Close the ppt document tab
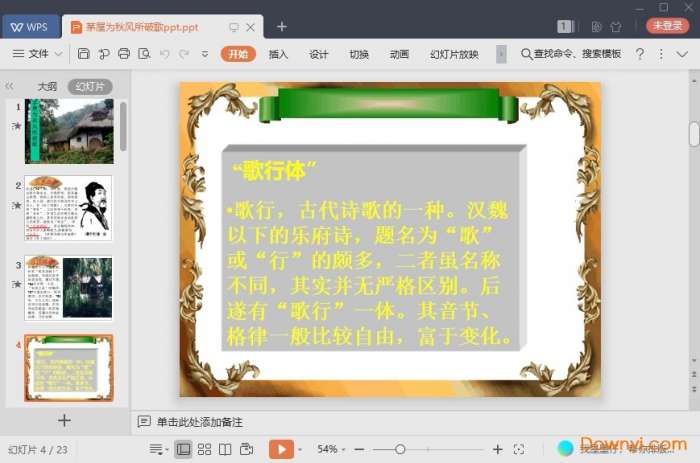The height and width of the screenshot is (463, 700). 250,27
